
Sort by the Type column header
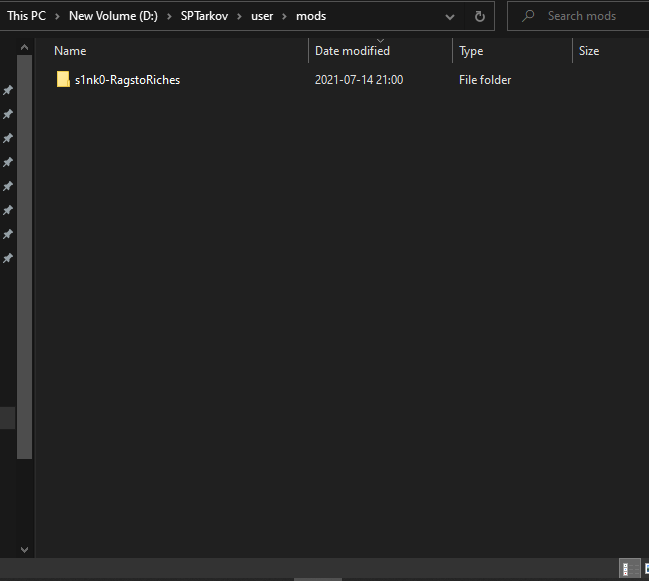pos(471,51)
